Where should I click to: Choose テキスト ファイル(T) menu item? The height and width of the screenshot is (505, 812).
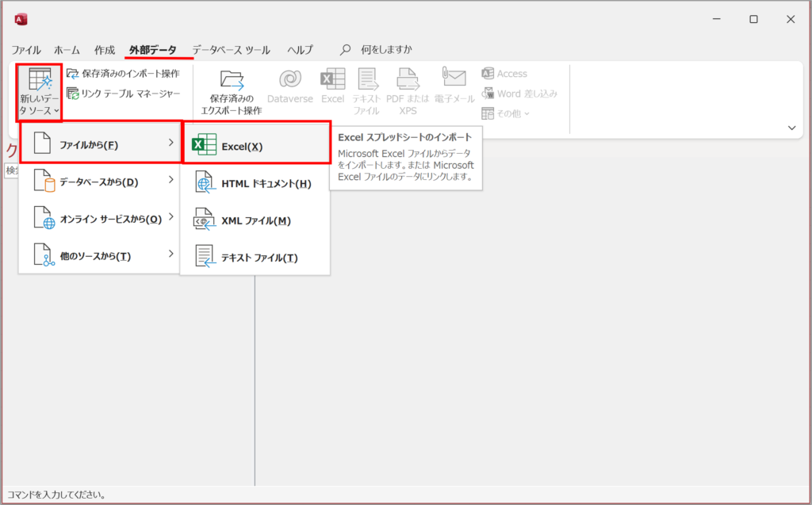(255, 258)
